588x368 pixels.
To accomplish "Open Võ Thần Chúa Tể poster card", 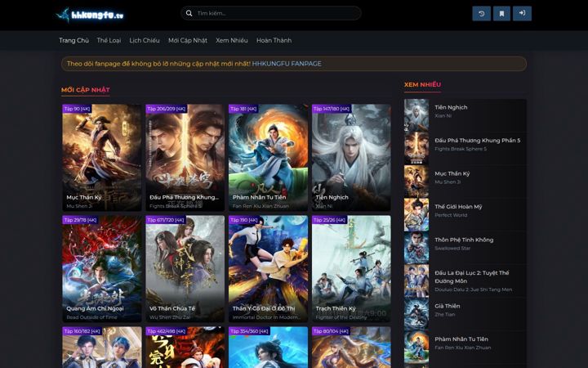I will point(185,268).
